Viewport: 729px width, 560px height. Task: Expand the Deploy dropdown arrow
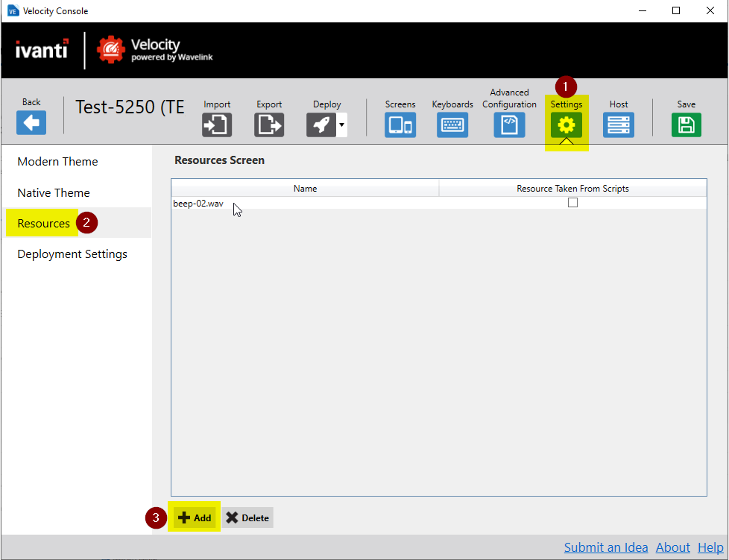(x=341, y=125)
